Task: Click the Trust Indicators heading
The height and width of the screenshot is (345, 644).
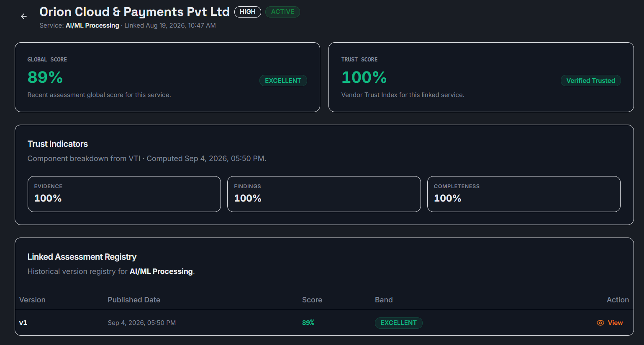Action: (x=58, y=144)
